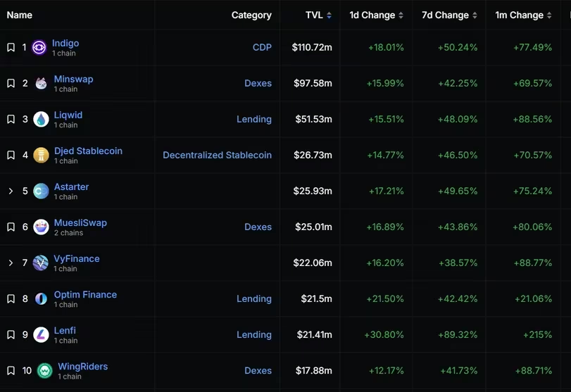
Task: Select the $25.93m TVL value
Action: point(313,191)
